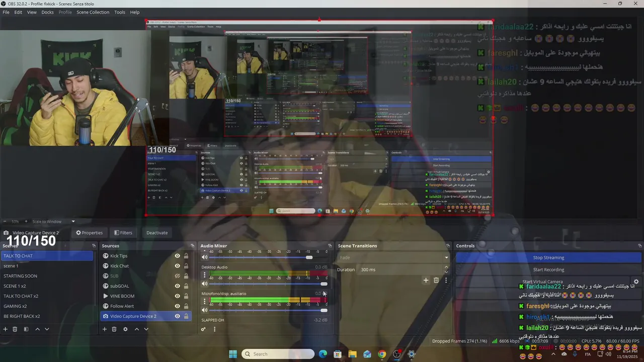
Task: Open source Filters button
Action: [x=123, y=233]
